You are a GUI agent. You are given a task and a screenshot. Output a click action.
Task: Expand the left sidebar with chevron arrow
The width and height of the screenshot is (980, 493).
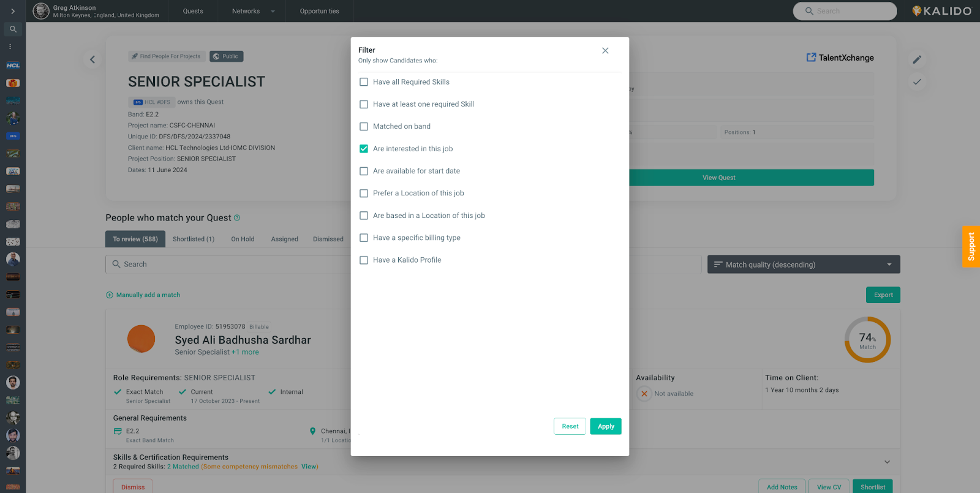coord(13,11)
